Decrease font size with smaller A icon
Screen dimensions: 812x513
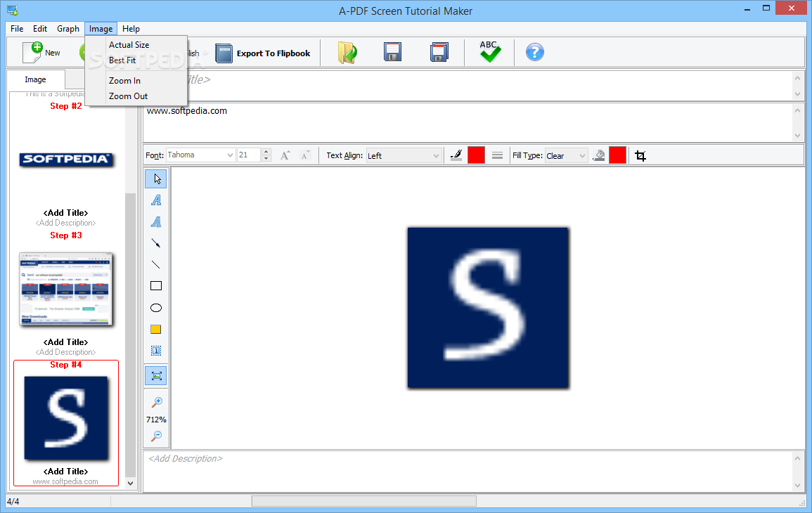point(306,155)
